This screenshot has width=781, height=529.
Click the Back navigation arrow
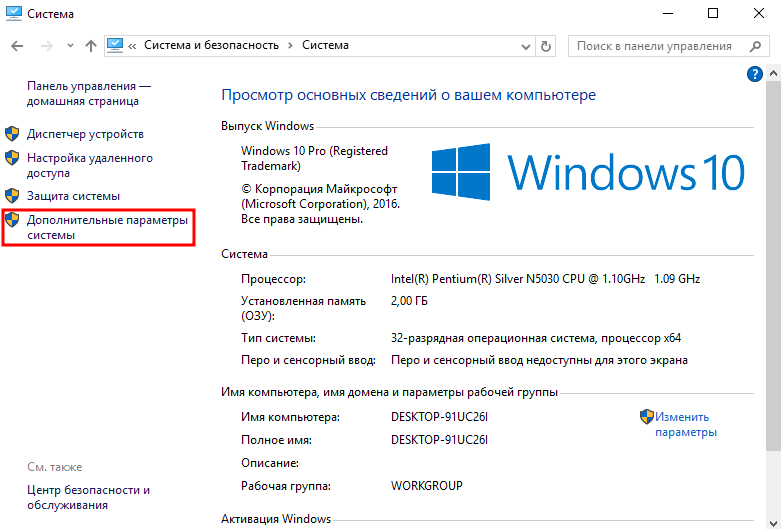(x=17, y=46)
